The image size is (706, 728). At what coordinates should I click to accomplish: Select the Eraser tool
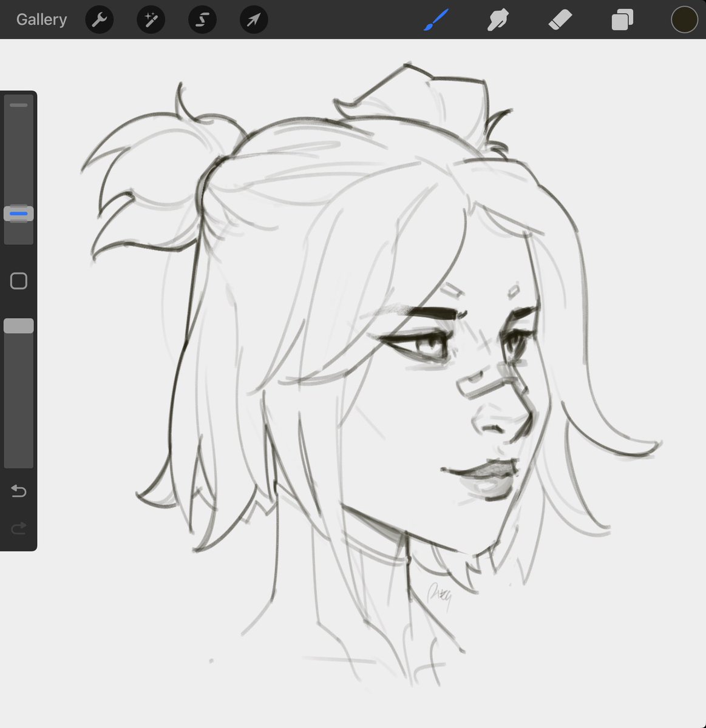pyautogui.click(x=560, y=19)
